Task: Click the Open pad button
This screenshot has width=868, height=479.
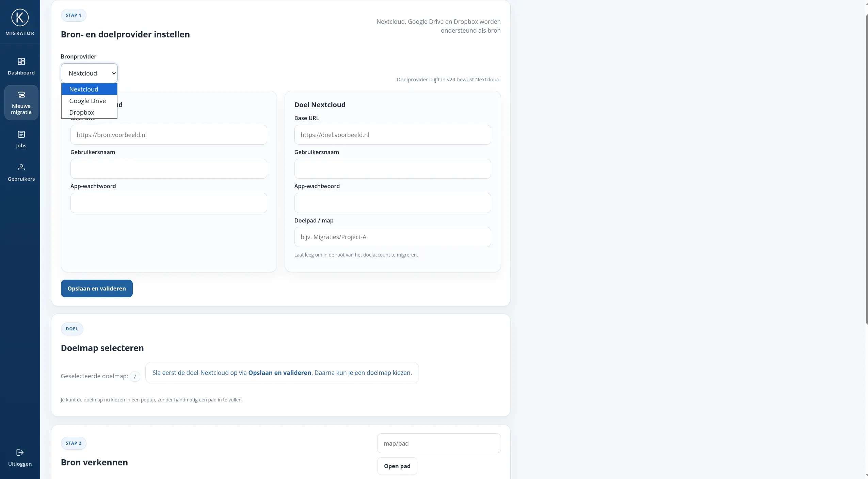Action: click(x=397, y=466)
